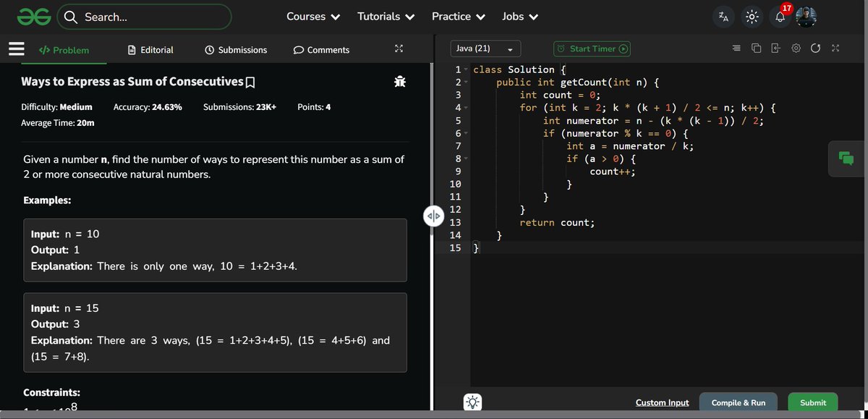
Task: Collapse code fold arrow at line 2
Action: [x=467, y=82]
